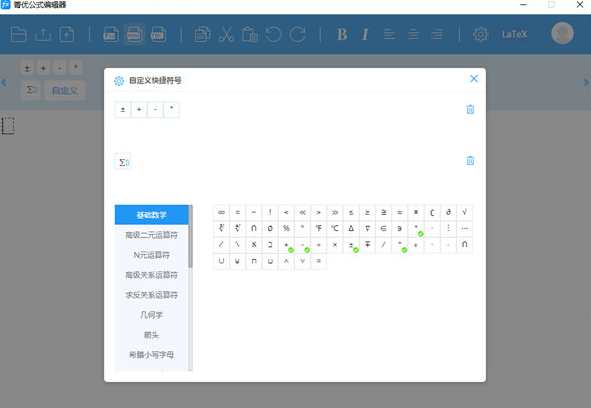Add the partial derivative ∂ symbol

pos(449,212)
